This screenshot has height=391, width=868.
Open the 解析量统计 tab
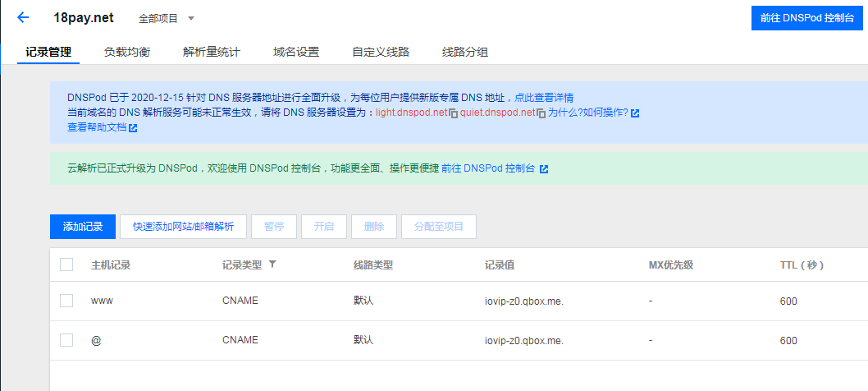pyautogui.click(x=212, y=52)
